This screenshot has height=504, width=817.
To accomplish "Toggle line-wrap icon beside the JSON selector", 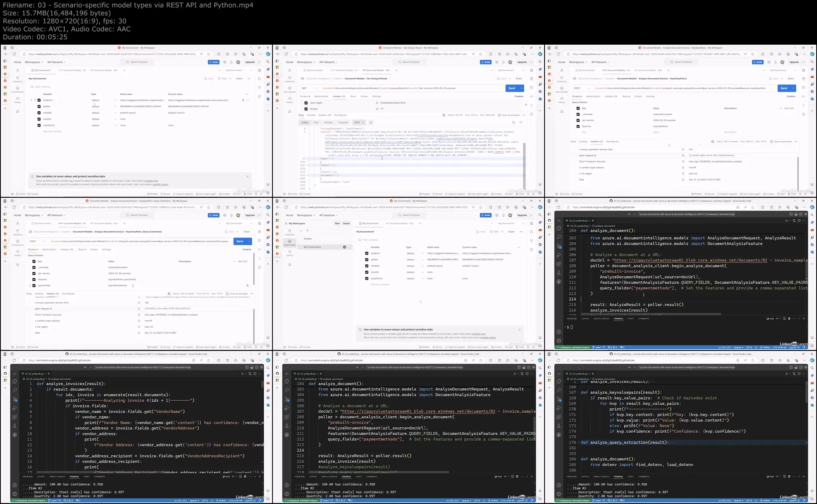I will click(x=371, y=123).
